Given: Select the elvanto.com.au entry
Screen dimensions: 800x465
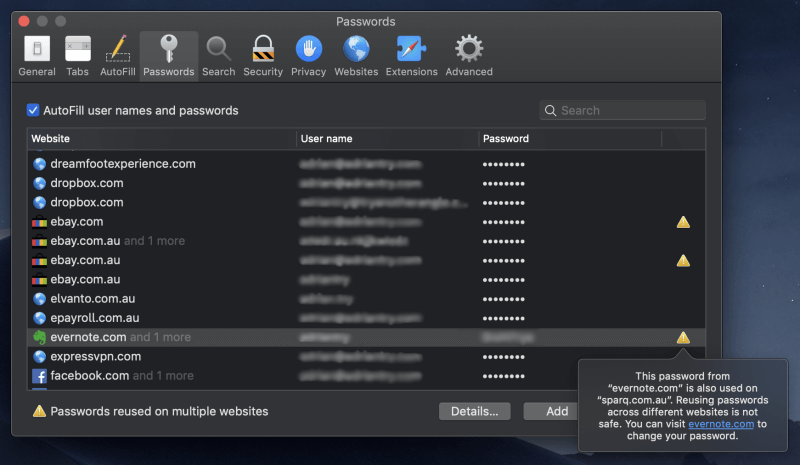Looking at the screenshot, I should click(366, 299).
